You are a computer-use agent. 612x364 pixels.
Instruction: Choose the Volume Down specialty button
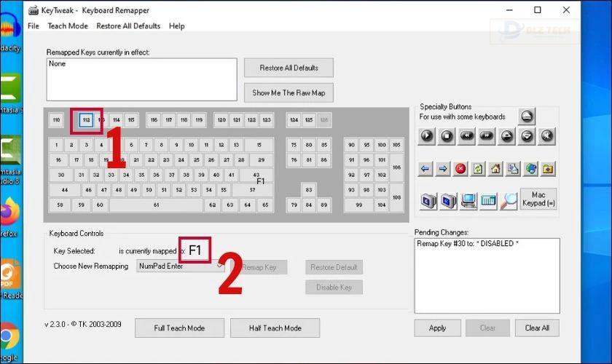(x=527, y=136)
